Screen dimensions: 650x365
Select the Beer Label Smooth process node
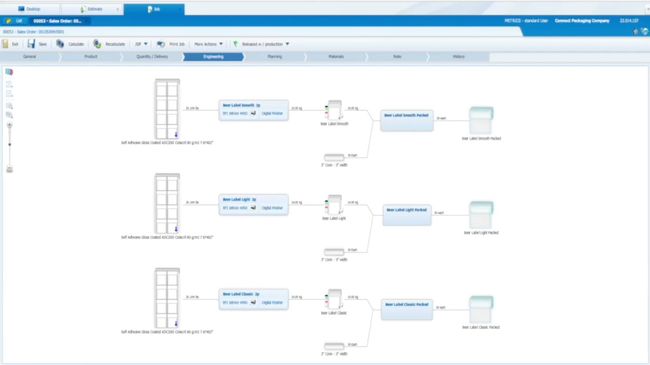(254, 110)
